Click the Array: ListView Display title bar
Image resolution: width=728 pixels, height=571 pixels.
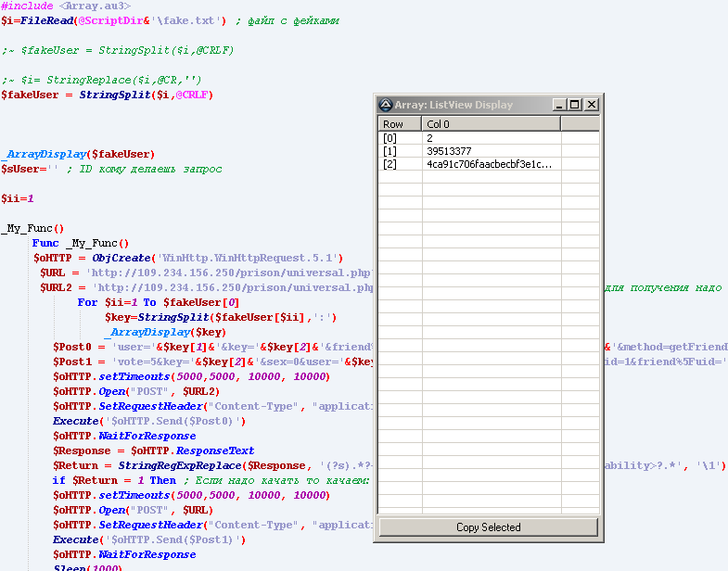pyautogui.click(x=464, y=105)
